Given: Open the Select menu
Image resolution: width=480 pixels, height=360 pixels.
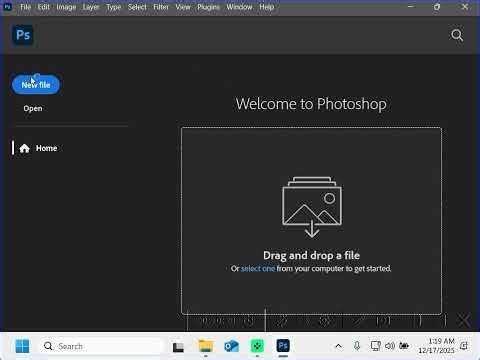Looking at the screenshot, I should [x=137, y=7].
